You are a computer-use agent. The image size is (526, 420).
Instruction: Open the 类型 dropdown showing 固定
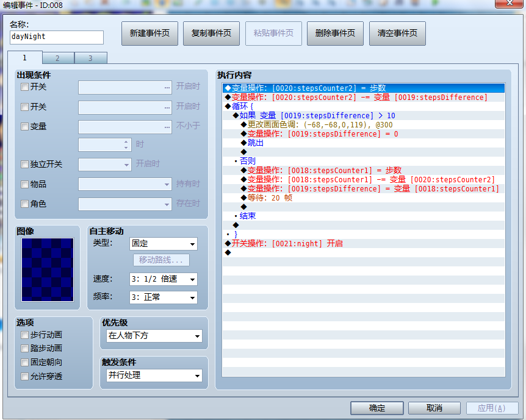tap(164, 244)
